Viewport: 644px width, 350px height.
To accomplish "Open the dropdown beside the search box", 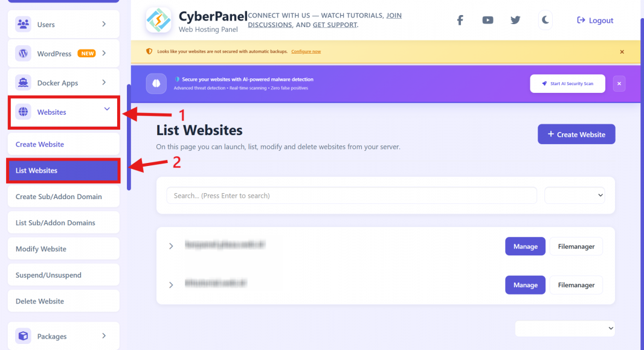I will 575,196.
